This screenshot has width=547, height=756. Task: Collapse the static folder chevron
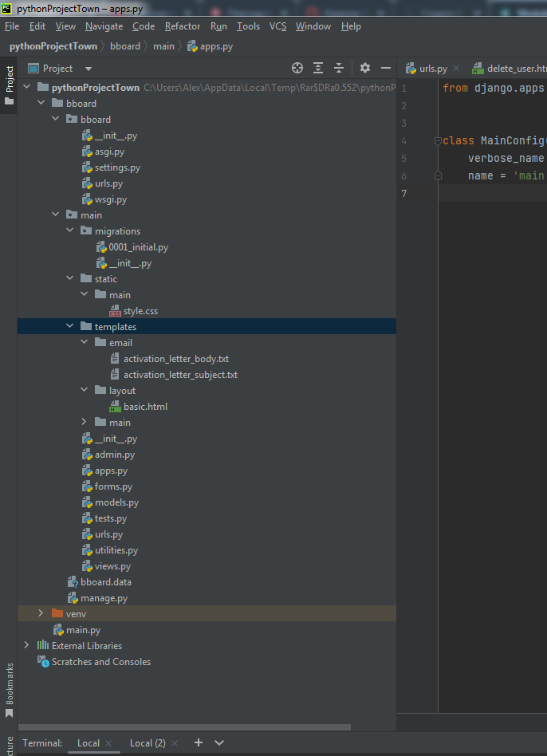pyautogui.click(x=70, y=278)
